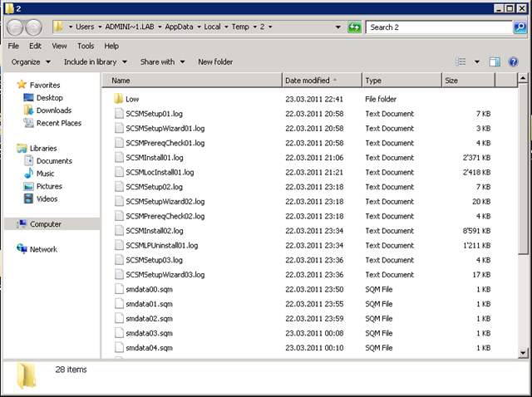Click Computer in the navigation pane
This screenshot has height=397, width=532.
coord(45,224)
